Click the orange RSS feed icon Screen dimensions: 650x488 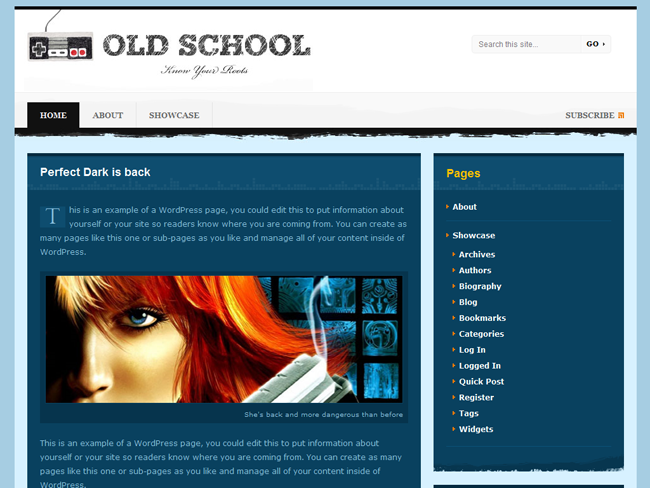621,115
